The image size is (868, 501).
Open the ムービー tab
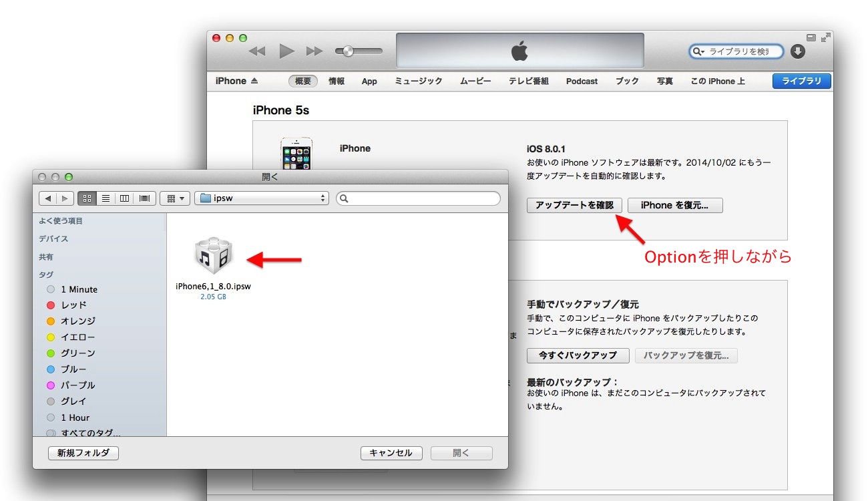coord(475,81)
